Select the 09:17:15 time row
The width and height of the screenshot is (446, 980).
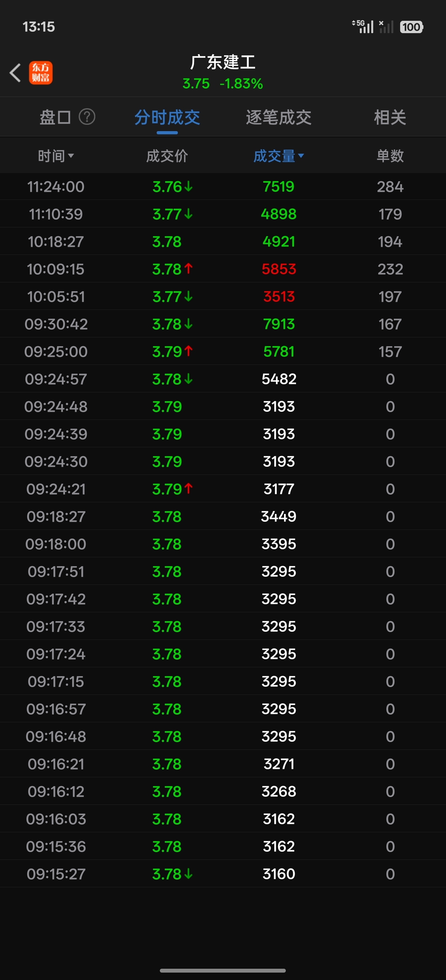point(223,681)
